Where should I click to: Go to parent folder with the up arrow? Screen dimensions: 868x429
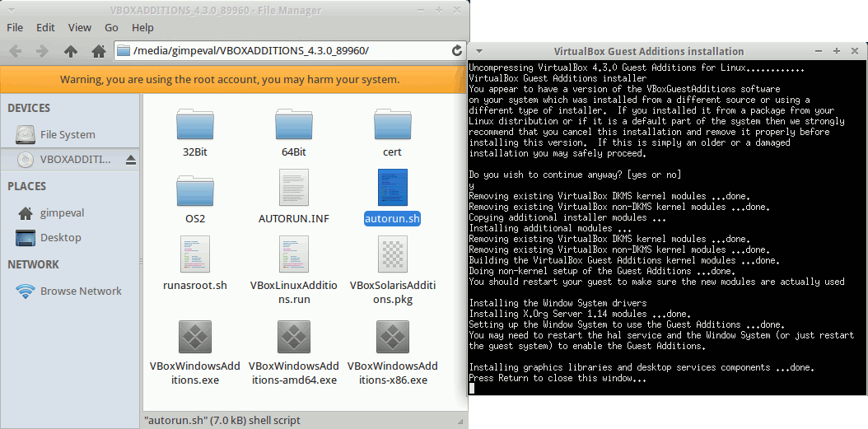(70, 52)
